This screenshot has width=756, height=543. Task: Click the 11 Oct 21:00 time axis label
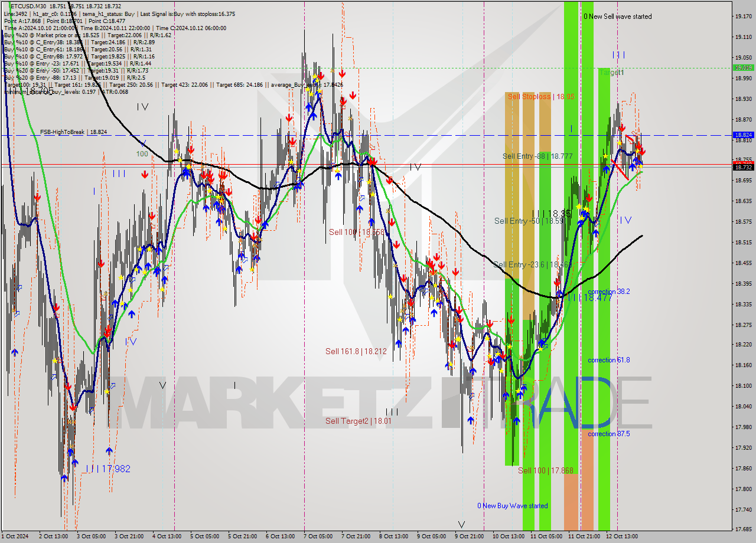[584, 537]
